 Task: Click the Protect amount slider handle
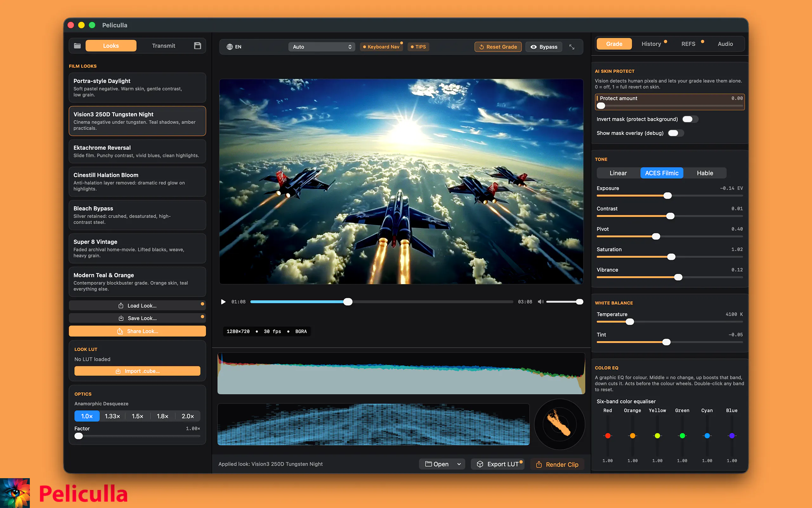point(601,106)
